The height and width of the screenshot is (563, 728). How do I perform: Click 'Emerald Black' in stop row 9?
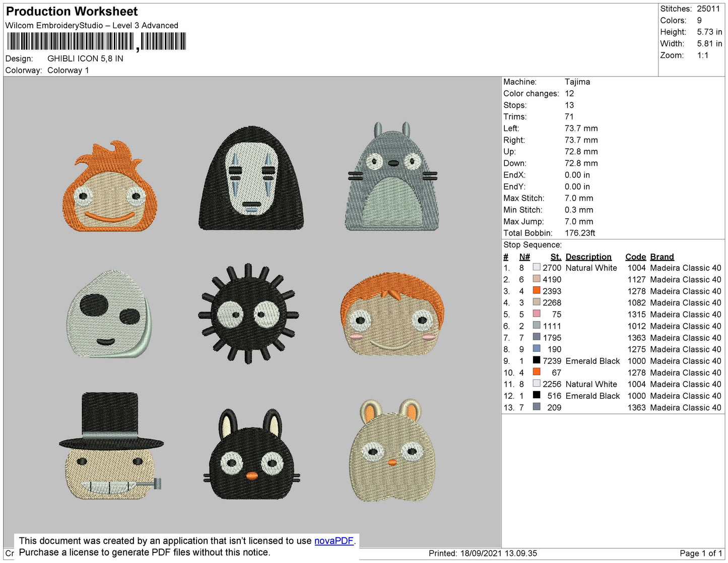pyautogui.click(x=593, y=361)
